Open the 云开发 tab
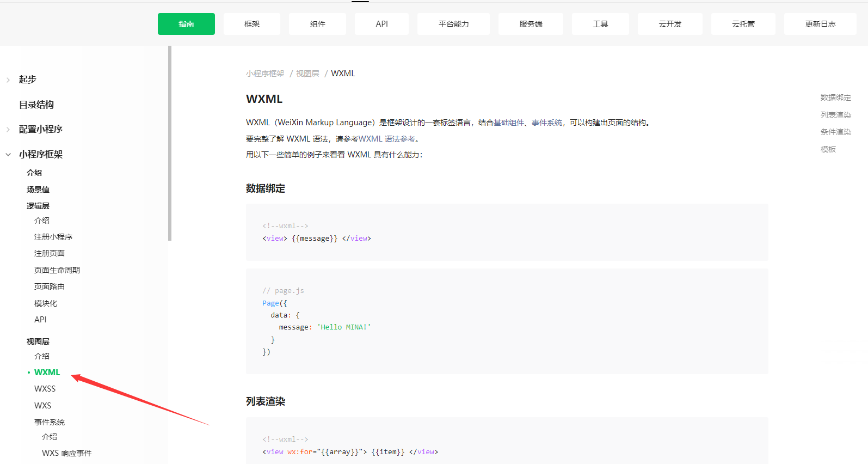Viewport: 868px width, 464px height. point(670,24)
